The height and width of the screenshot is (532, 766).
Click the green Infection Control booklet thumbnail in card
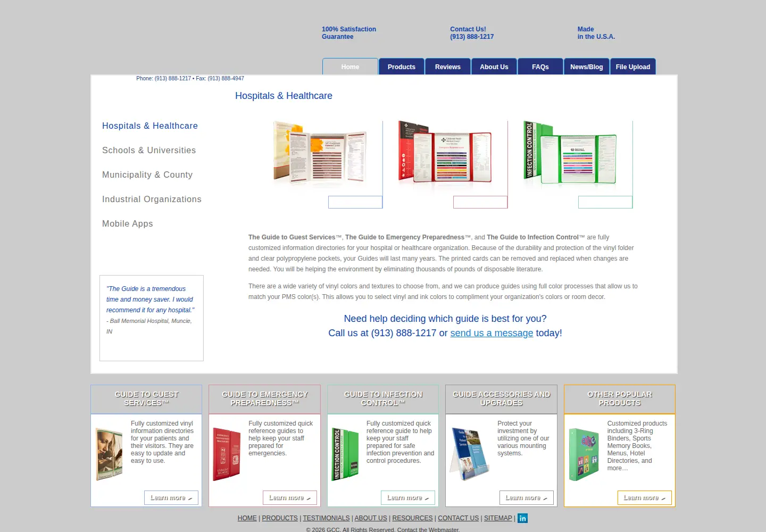(x=345, y=454)
